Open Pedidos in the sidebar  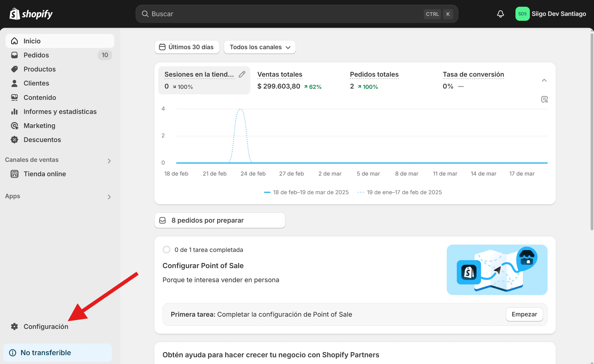coord(60,55)
